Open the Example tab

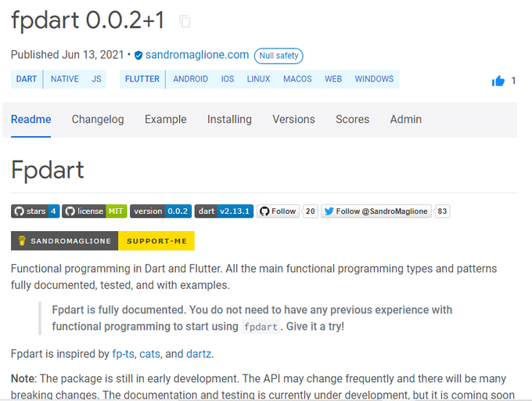coord(166,120)
